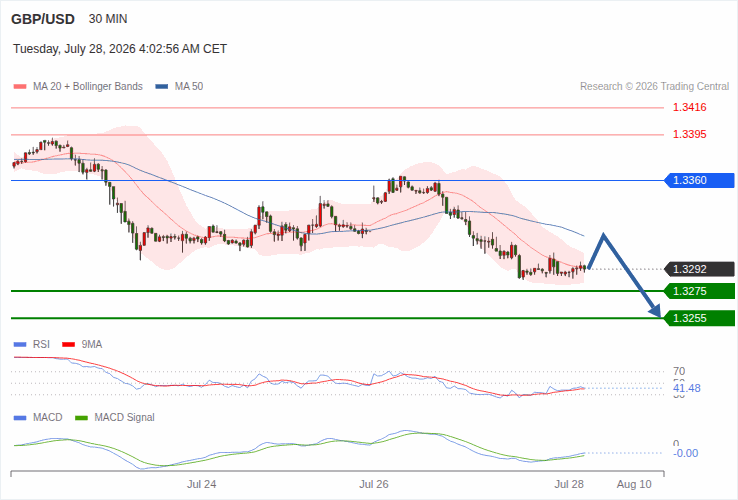
Task: Click the GBP/USD symbol title
Action: pos(43,19)
